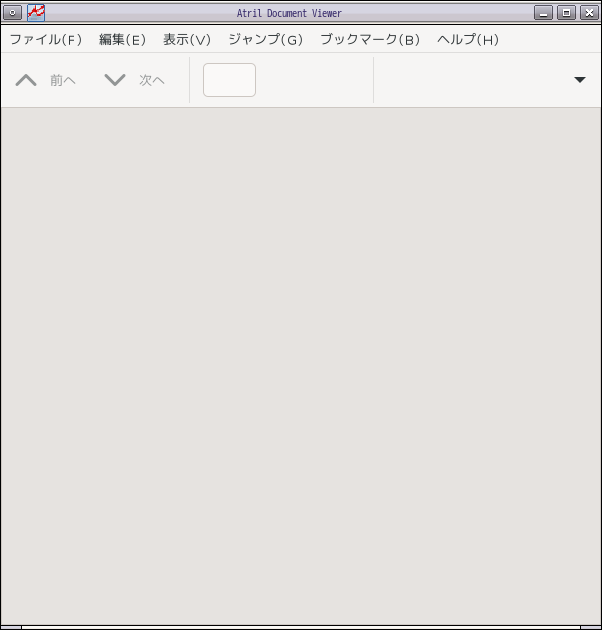
Task: Close the Atril Document Viewer window
Action: pos(589,13)
